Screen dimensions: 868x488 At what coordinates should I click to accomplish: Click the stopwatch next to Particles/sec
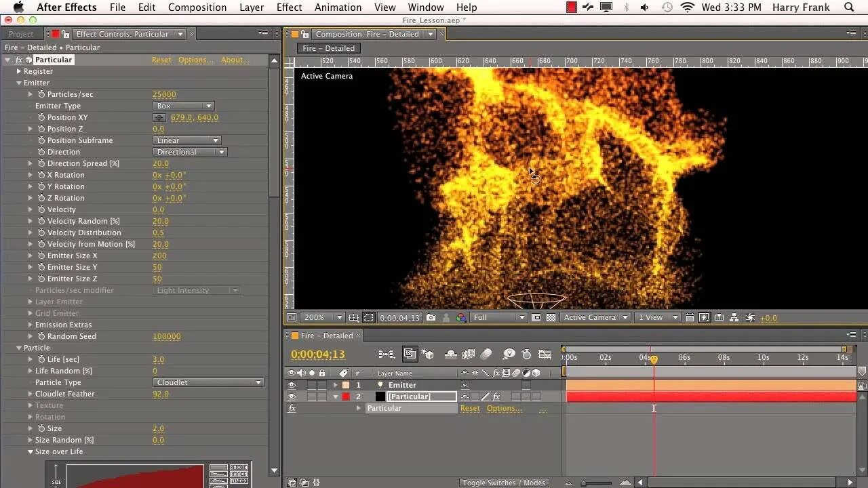click(41, 94)
